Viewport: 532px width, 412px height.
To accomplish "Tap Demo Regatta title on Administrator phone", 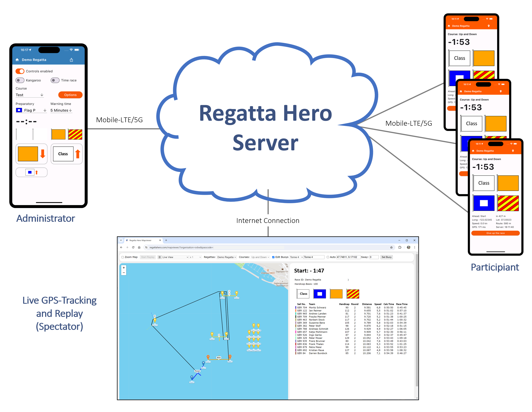I will [x=34, y=60].
